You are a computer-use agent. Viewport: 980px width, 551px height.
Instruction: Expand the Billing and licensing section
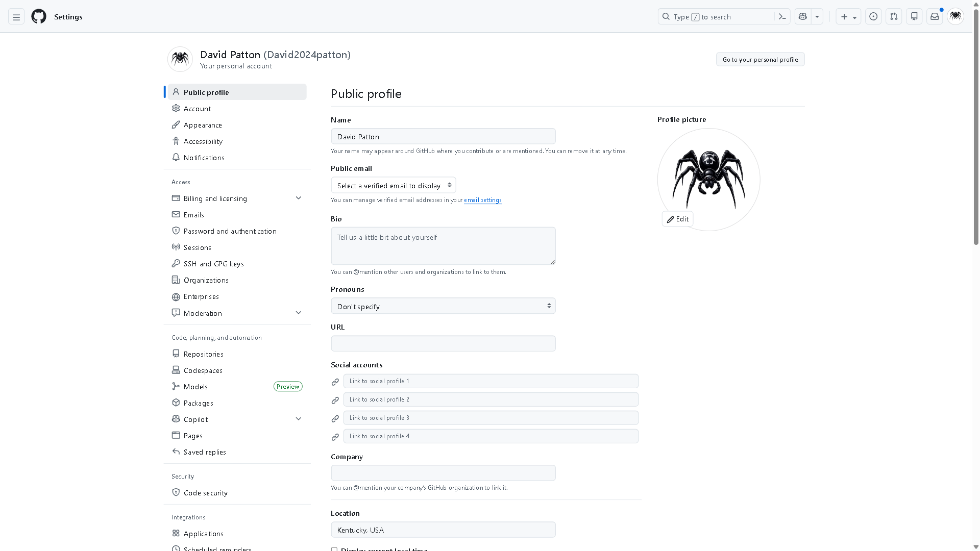(x=299, y=198)
